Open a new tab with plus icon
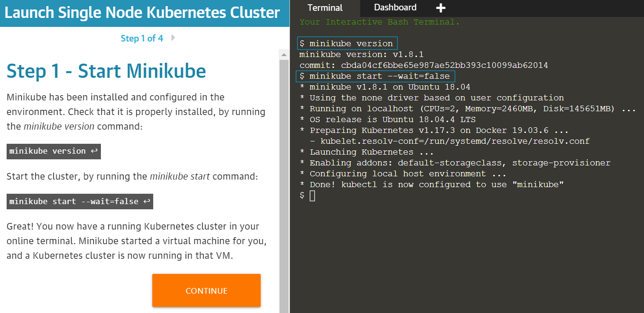The width and height of the screenshot is (644, 313). coord(441,8)
